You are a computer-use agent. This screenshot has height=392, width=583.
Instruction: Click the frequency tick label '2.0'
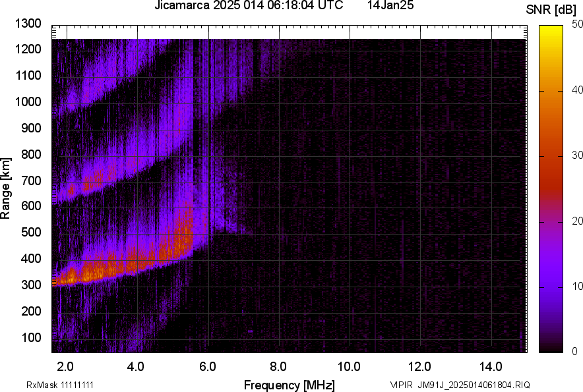pos(65,367)
